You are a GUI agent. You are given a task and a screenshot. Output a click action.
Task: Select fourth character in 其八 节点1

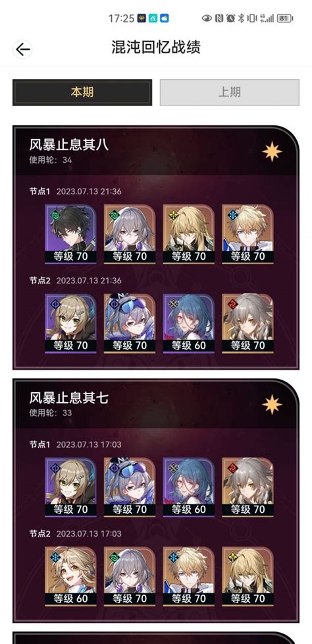click(247, 234)
